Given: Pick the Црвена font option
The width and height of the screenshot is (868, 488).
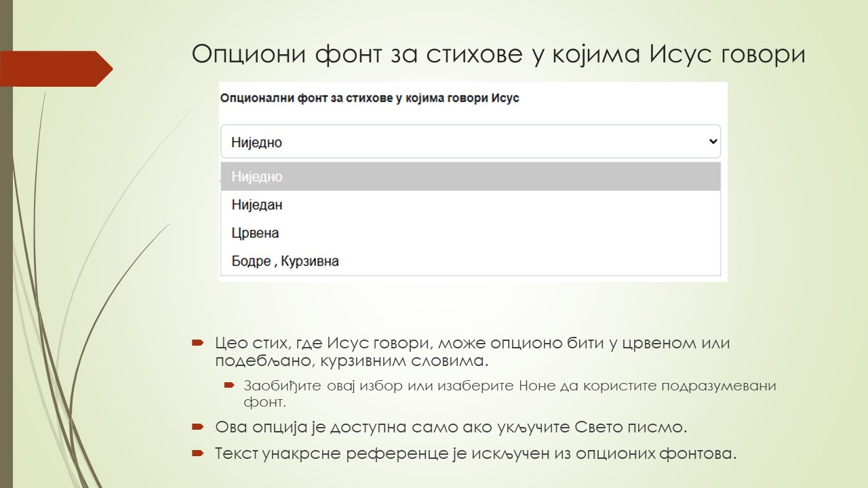Looking at the screenshot, I should 471,233.
